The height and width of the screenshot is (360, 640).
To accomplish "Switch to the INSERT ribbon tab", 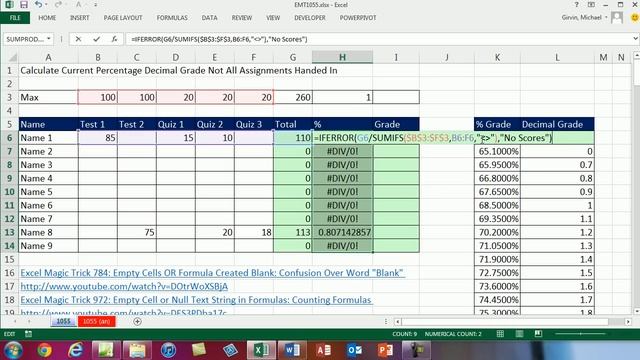I will (79, 18).
